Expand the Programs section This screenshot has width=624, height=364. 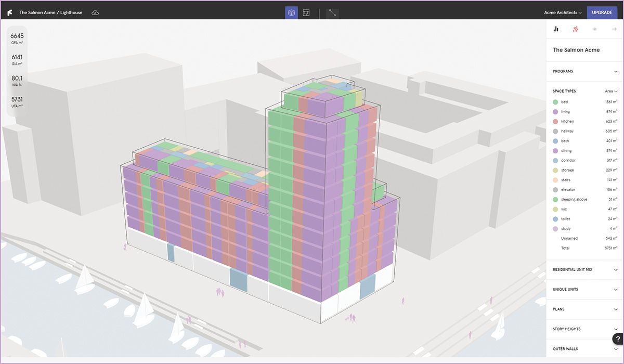(584, 71)
